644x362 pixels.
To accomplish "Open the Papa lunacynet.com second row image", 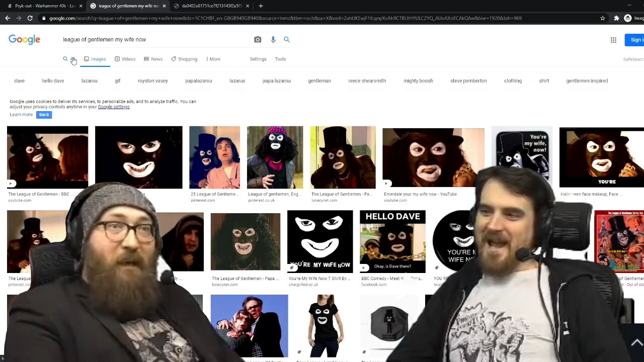I will (246, 242).
